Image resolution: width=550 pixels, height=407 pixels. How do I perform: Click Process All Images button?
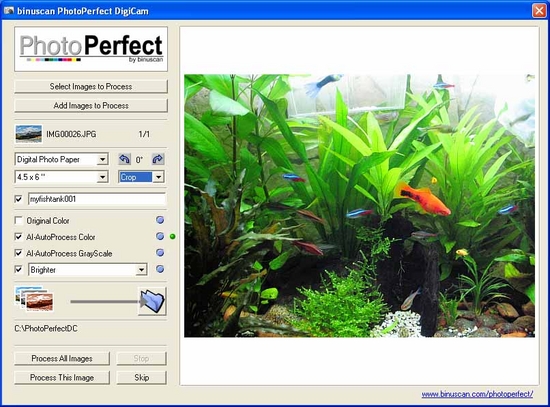62,358
